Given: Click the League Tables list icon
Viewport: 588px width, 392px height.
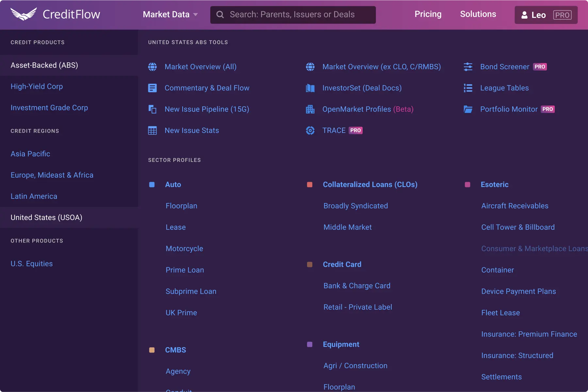Looking at the screenshot, I should tap(468, 88).
